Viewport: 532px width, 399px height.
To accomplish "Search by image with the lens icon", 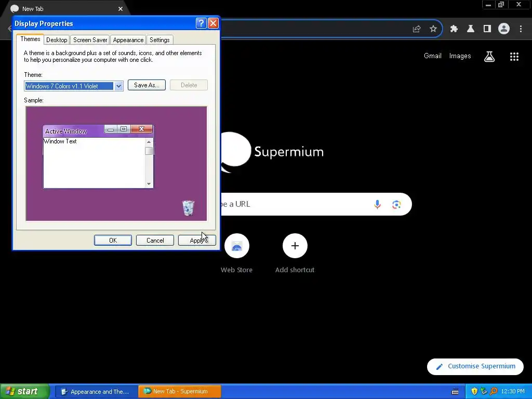I will [x=396, y=204].
